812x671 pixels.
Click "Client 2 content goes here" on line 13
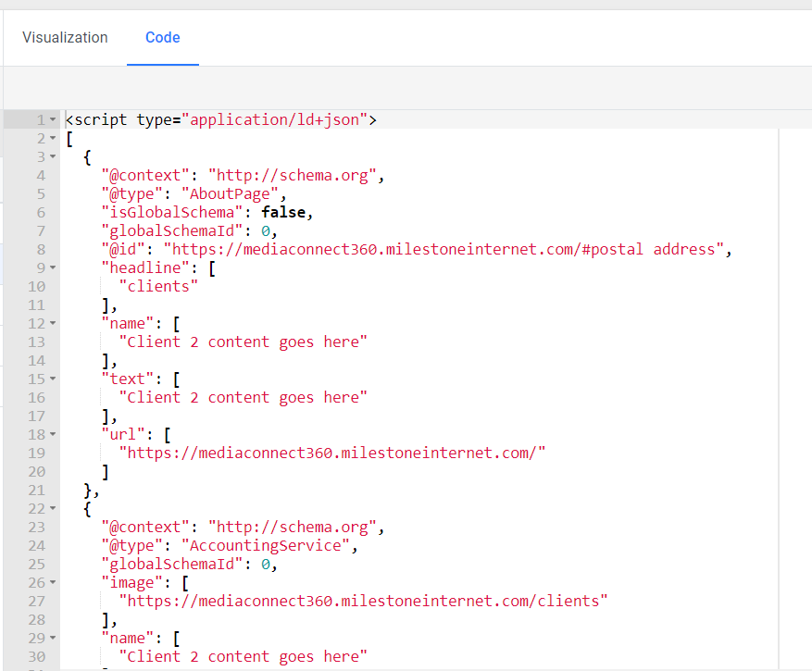(243, 342)
